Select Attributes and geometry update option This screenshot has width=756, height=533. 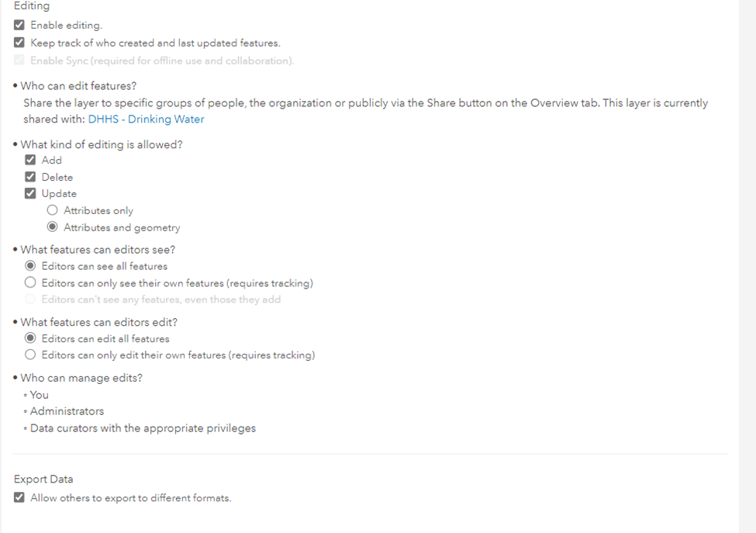point(53,227)
